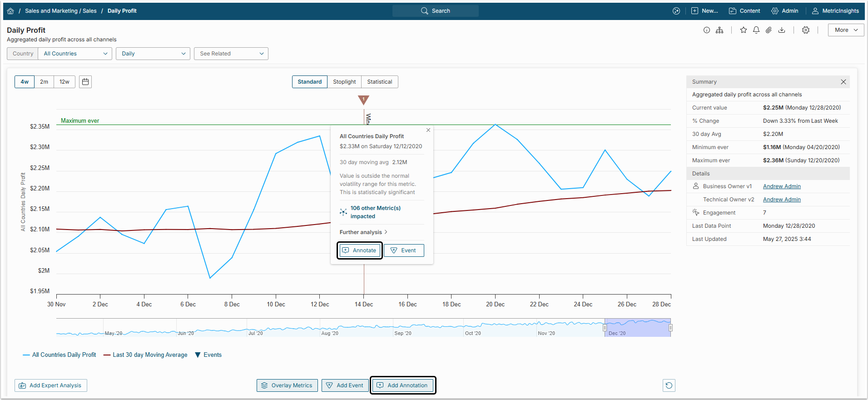Click the home icon in breadcrumb
This screenshot has height=400, width=868.
pyautogui.click(x=10, y=11)
